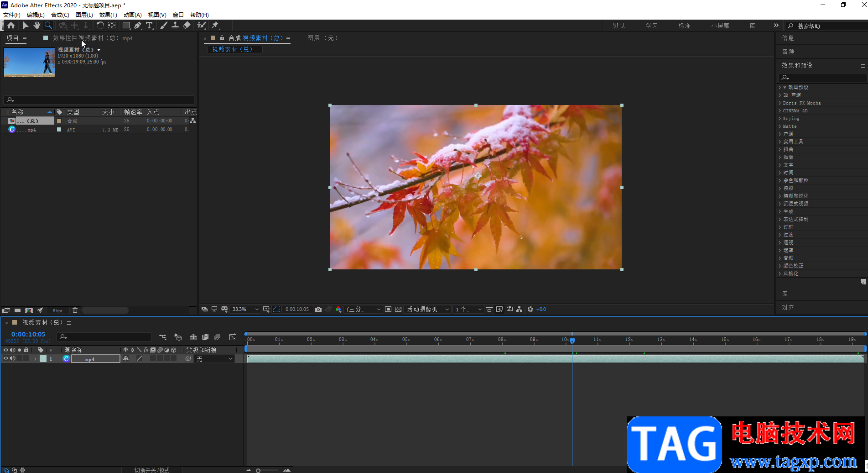Select the Rectangle shape tool

click(126, 26)
